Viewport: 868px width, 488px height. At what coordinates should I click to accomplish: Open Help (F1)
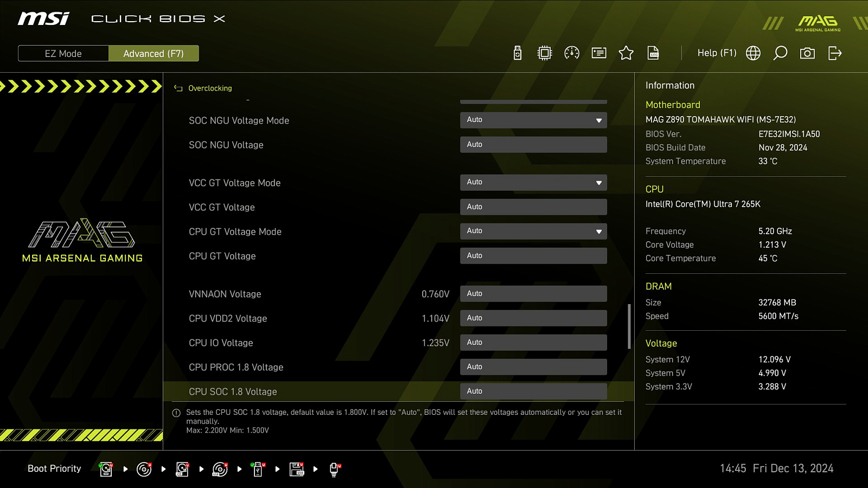(x=717, y=53)
